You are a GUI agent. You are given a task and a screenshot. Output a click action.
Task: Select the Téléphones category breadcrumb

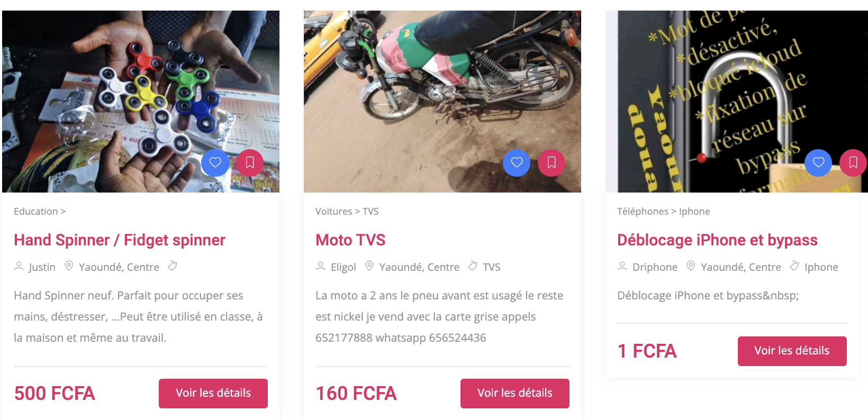pyautogui.click(x=643, y=212)
